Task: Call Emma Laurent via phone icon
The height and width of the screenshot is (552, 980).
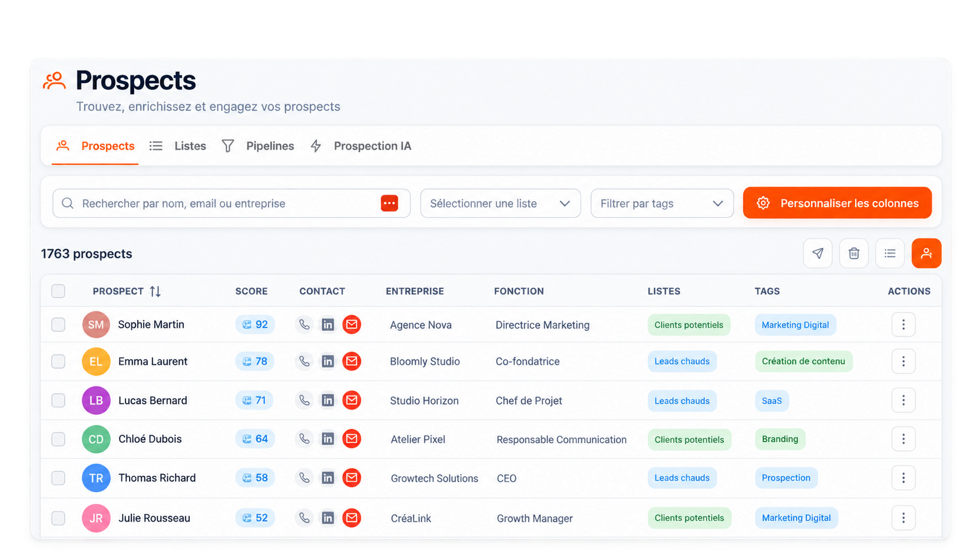Action: pyautogui.click(x=304, y=361)
